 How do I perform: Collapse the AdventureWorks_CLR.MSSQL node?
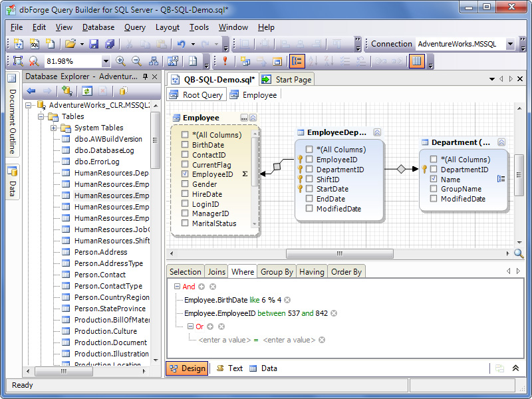pos(29,105)
